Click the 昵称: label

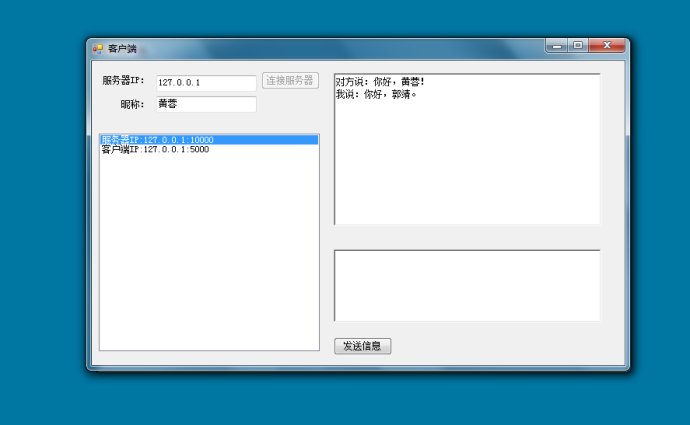coord(133,104)
